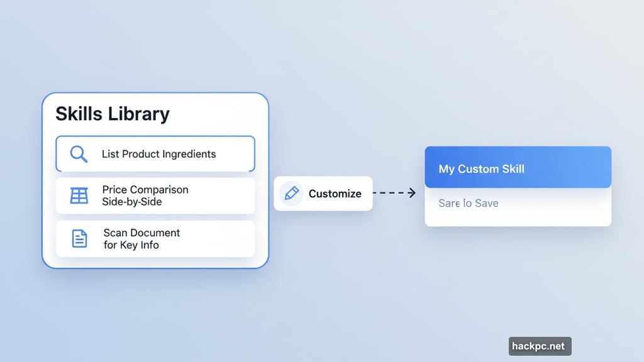This screenshot has height=362, width=644.
Task: Click the Sare io Save item
Action: coord(468,203)
